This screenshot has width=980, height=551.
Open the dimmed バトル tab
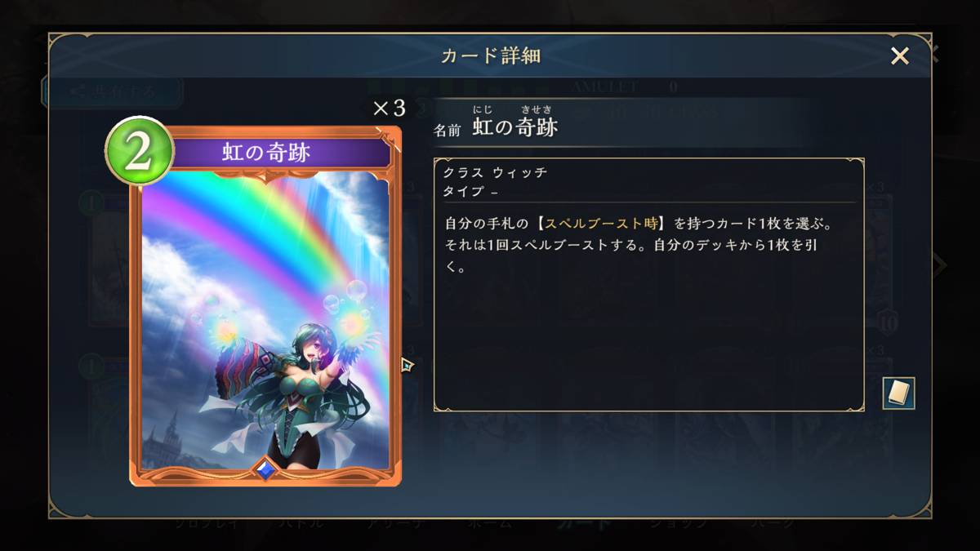click(x=300, y=524)
